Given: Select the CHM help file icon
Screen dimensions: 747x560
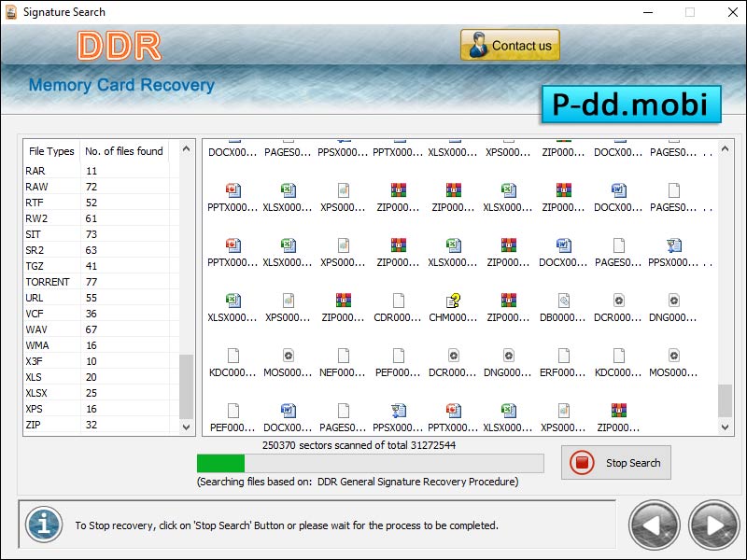Looking at the screenshot, I should [454, 301].
